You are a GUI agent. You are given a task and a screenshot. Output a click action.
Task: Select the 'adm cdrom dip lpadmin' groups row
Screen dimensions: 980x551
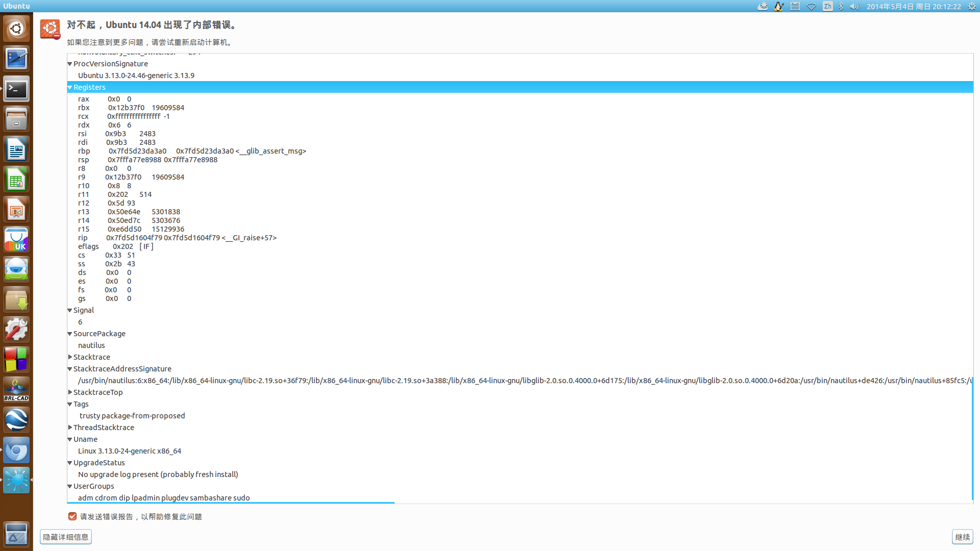164,498
